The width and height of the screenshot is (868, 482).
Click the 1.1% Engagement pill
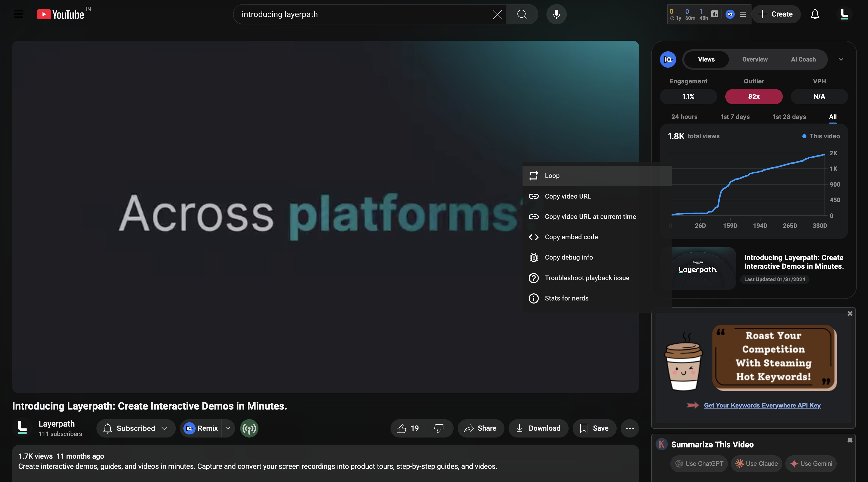[x=688, y=96]
